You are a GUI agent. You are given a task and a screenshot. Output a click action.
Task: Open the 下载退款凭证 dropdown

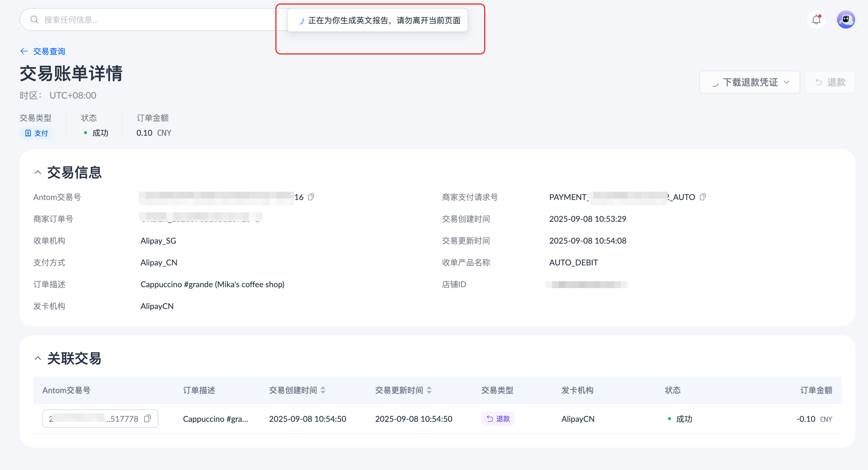click(x=750, y=82)
